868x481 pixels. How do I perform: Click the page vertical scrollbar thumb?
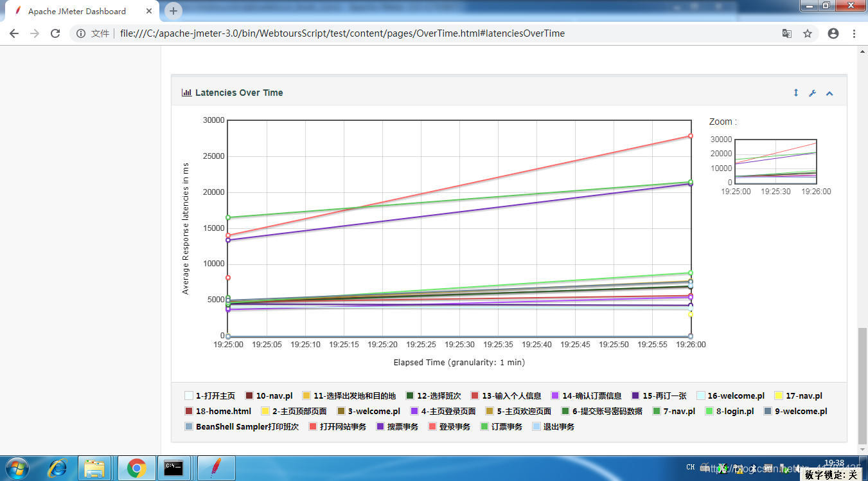click(x=862, y=385)
